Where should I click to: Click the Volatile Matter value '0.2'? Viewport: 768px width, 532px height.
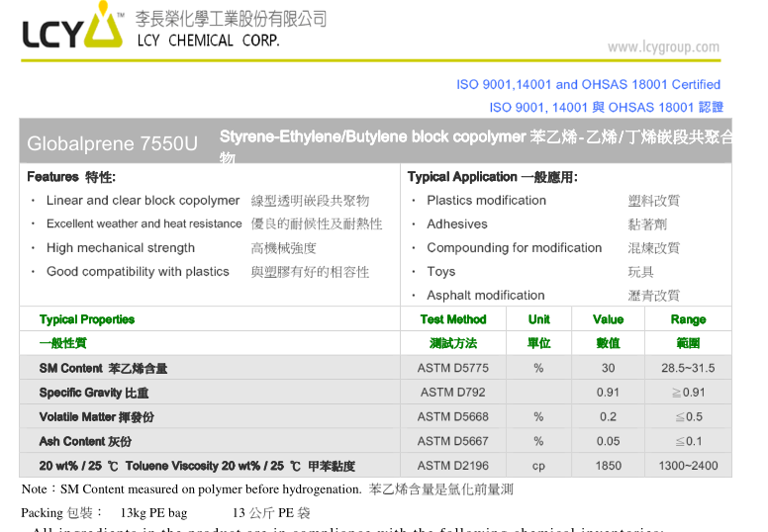[x=608, y=417]
